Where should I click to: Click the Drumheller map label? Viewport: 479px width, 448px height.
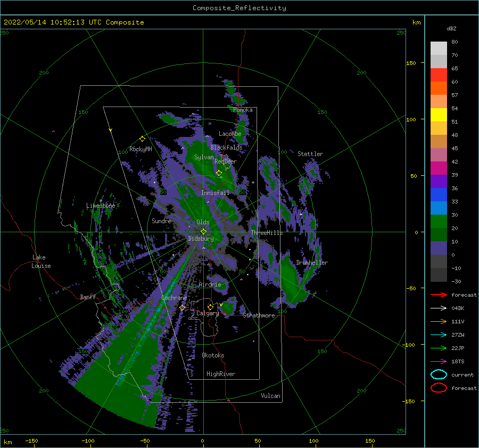tap(312, 263)
